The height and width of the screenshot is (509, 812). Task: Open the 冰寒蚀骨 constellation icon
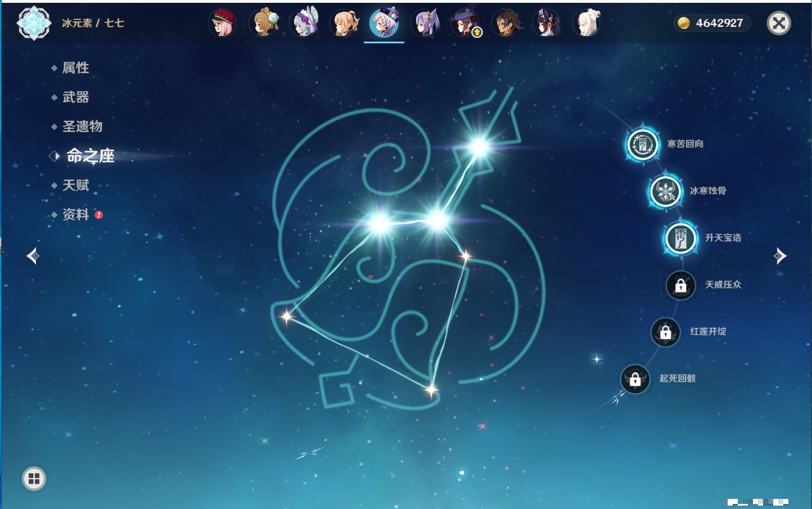pos(666,191)
